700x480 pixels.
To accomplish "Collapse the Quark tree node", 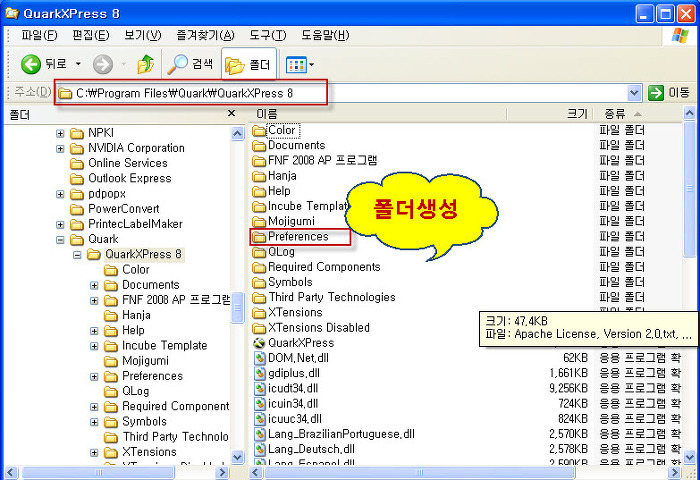I will pos(60,239).
